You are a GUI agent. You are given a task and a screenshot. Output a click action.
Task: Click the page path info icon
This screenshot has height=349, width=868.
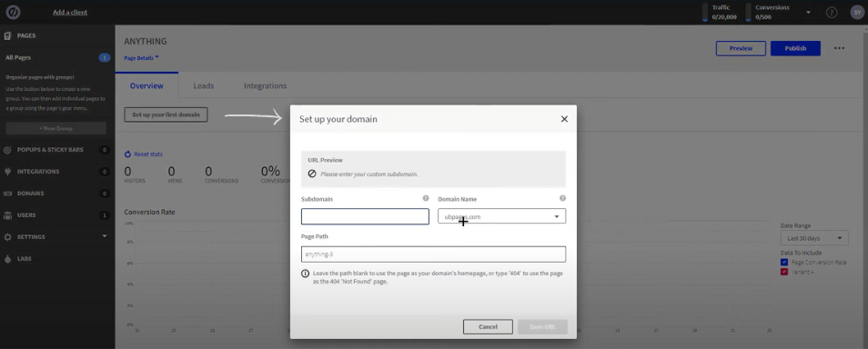305,274
